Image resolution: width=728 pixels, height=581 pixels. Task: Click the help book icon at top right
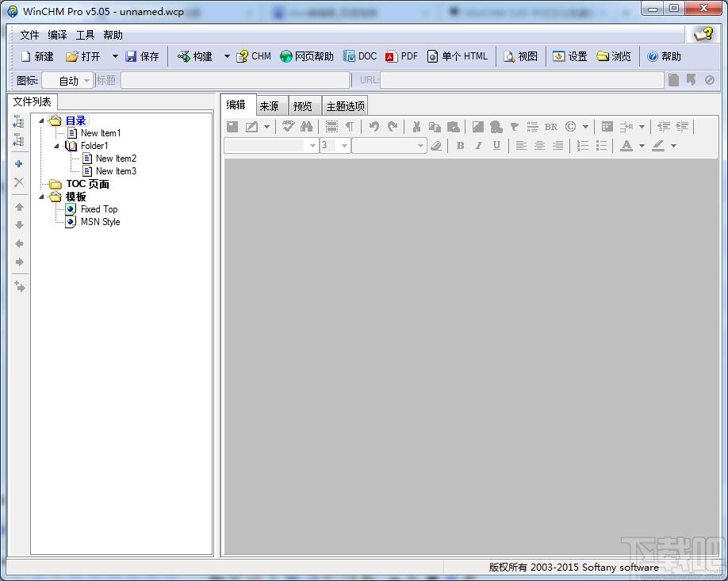(703, 33)
